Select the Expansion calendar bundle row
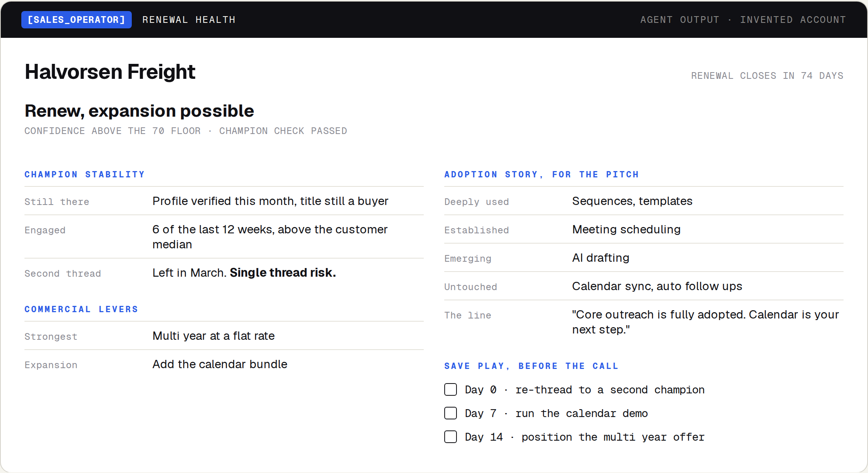 [224, 364]
